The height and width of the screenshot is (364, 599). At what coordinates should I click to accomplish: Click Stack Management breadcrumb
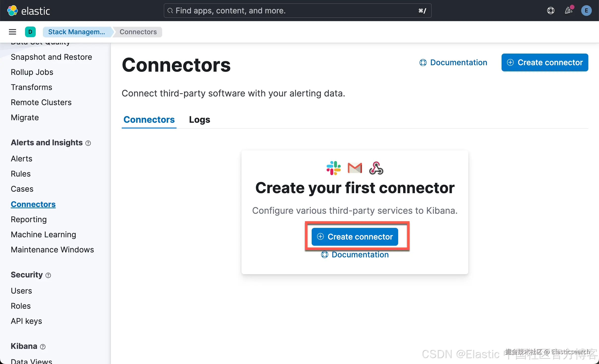[77, 32]
